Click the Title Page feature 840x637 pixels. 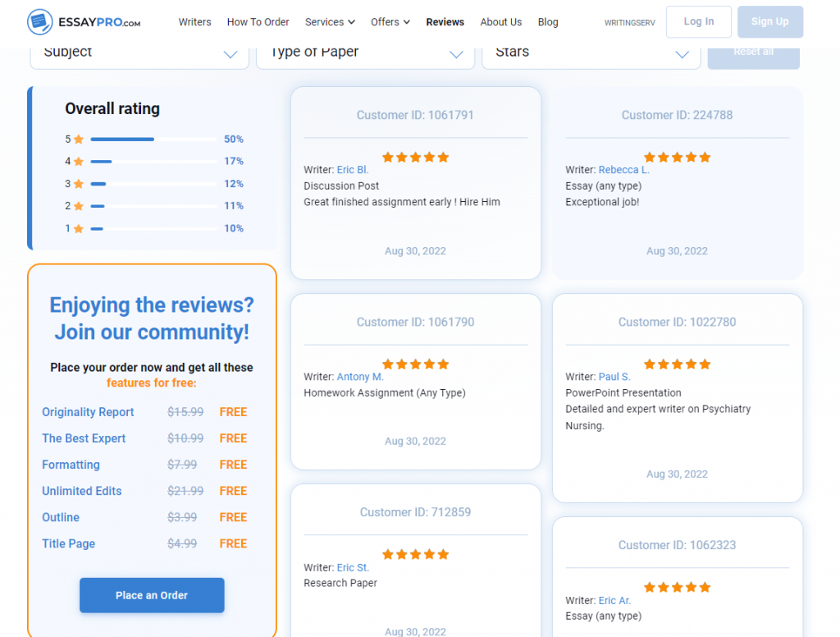(x=69, y=543)
